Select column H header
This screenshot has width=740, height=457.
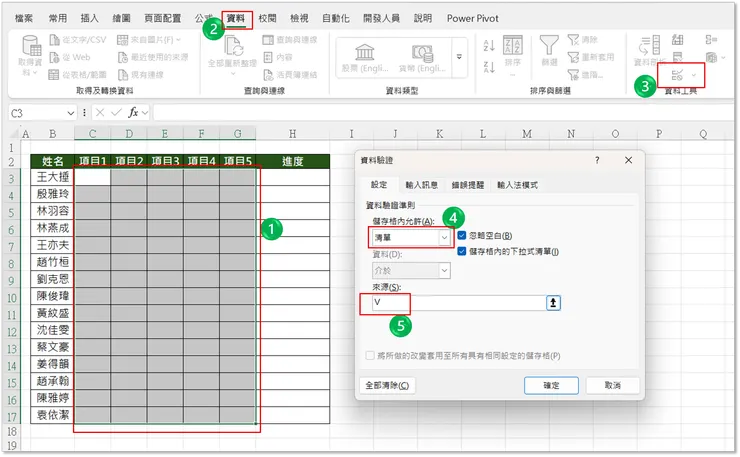point(293,134)
